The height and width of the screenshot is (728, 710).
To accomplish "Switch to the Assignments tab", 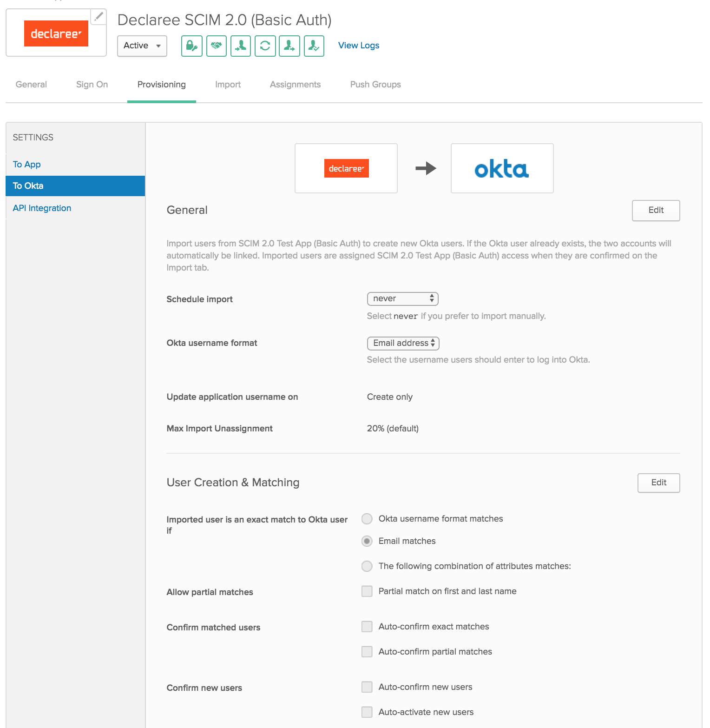I will [295, 85].
